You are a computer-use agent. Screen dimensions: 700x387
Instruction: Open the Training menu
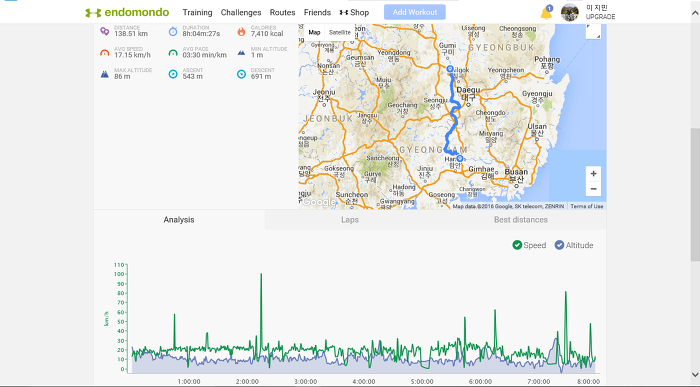click(197, 12)
